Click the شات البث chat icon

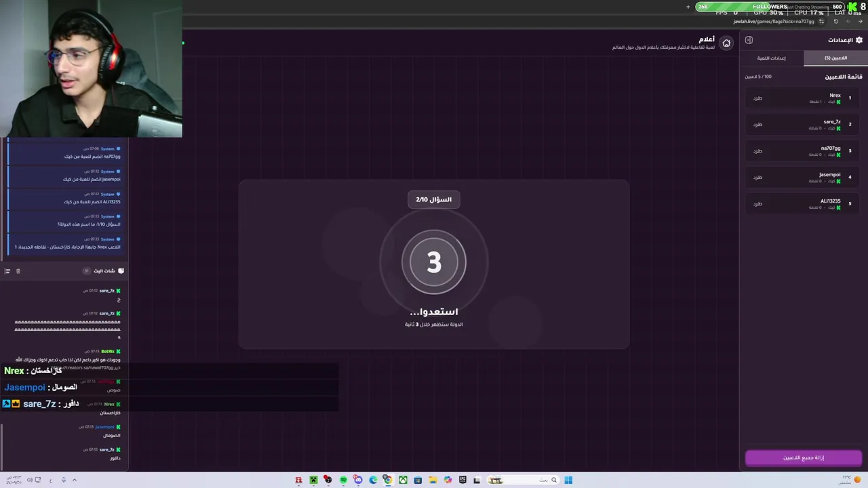pos(121,271)
